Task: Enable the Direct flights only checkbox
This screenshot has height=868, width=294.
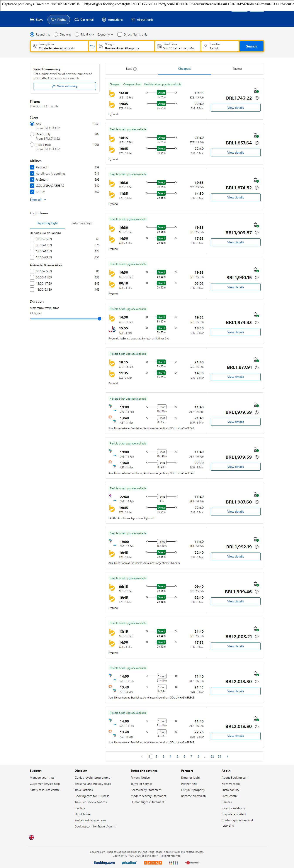Action: 119,34
